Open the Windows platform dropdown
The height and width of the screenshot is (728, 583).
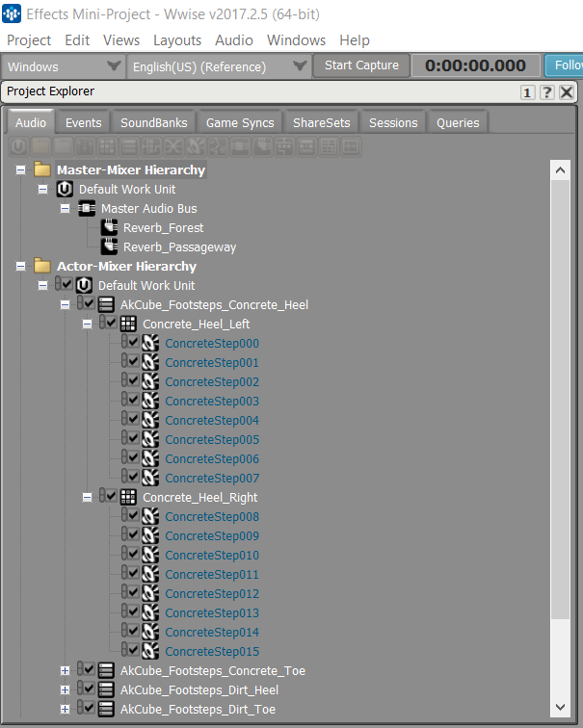point(63,66)
